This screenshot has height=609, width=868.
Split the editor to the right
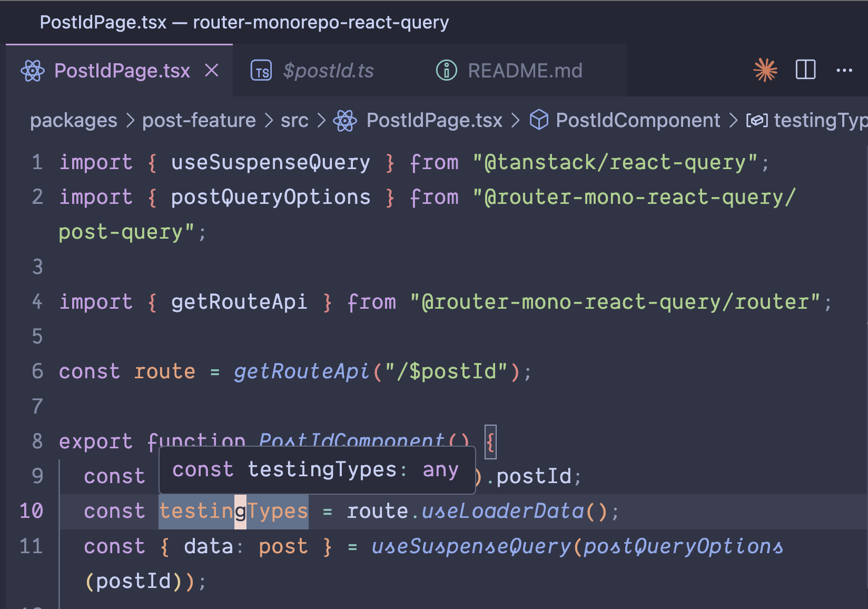805,70
